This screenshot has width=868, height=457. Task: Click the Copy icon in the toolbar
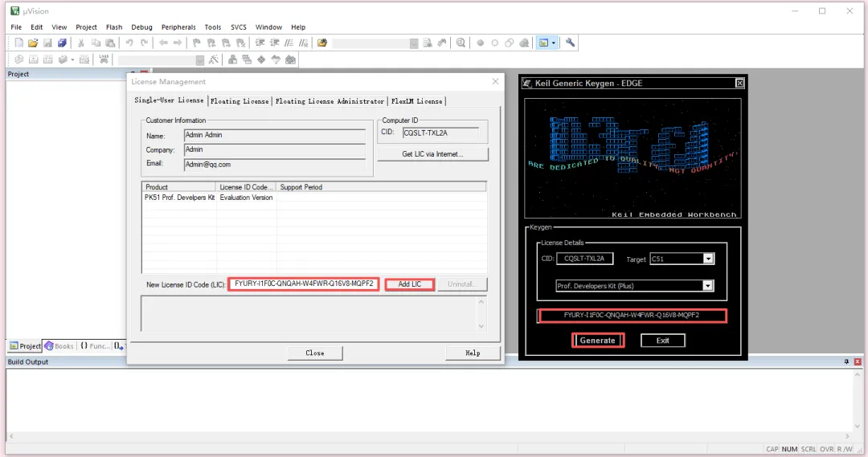coord(96,43)
